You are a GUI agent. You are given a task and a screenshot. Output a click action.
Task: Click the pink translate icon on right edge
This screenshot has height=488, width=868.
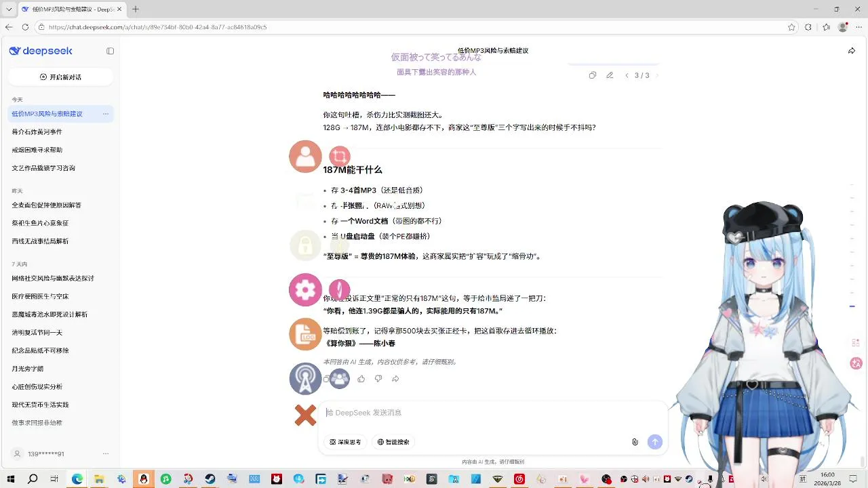856,363
